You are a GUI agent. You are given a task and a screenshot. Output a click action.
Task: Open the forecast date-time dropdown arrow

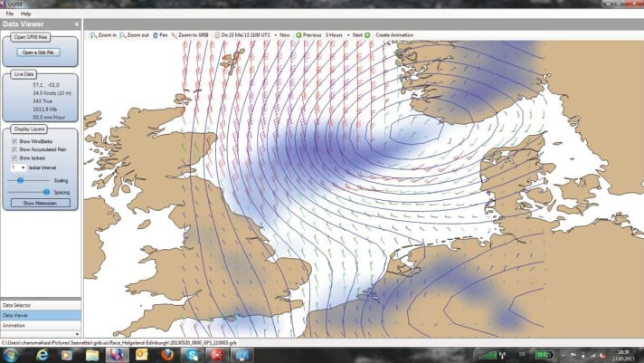pos(275,35)
